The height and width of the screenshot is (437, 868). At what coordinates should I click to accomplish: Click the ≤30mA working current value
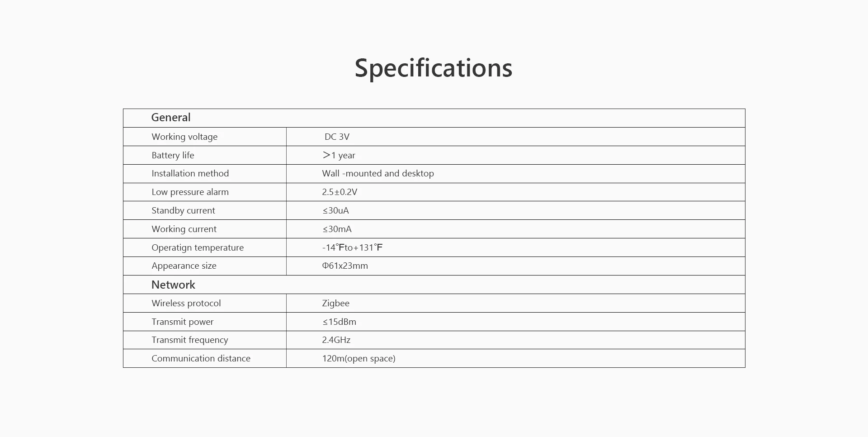click(x=337, y=229)
